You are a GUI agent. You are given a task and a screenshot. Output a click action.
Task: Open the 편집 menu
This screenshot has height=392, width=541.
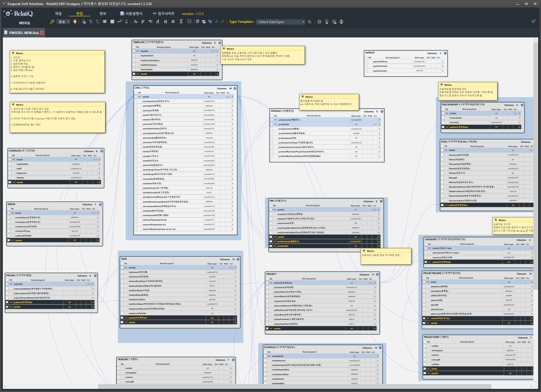80,14
